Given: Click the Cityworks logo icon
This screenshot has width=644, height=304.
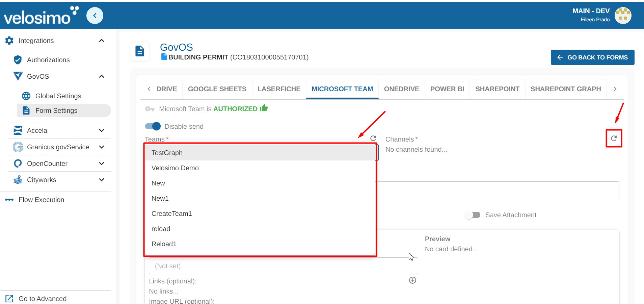Looking at the screenshot, I should 18,180.
